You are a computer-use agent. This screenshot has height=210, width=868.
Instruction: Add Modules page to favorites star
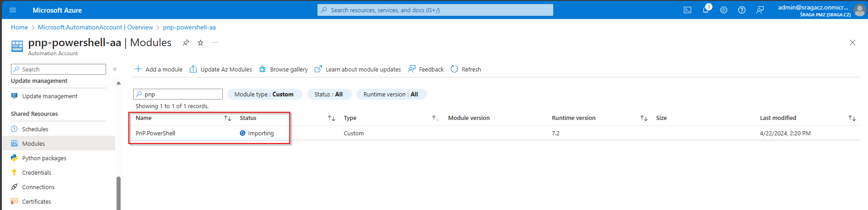(x=200, y=43)
